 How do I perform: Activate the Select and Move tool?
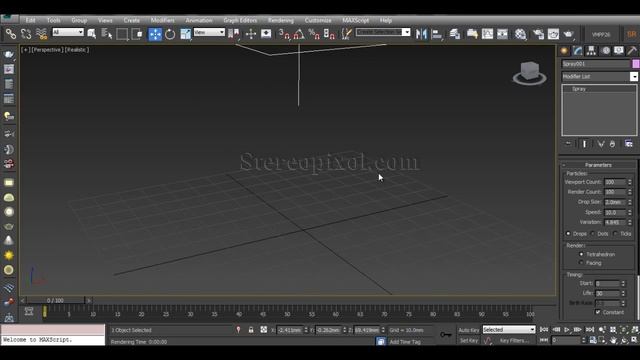[155, 34]
